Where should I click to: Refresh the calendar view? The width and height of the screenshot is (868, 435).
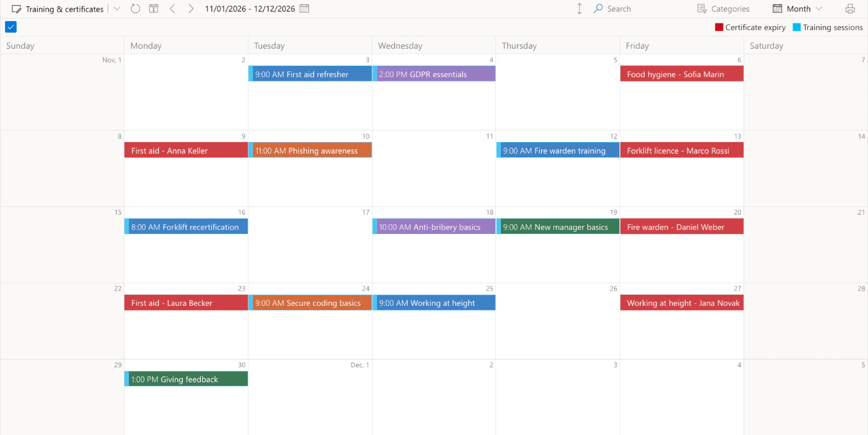click(x=136, y=9)
